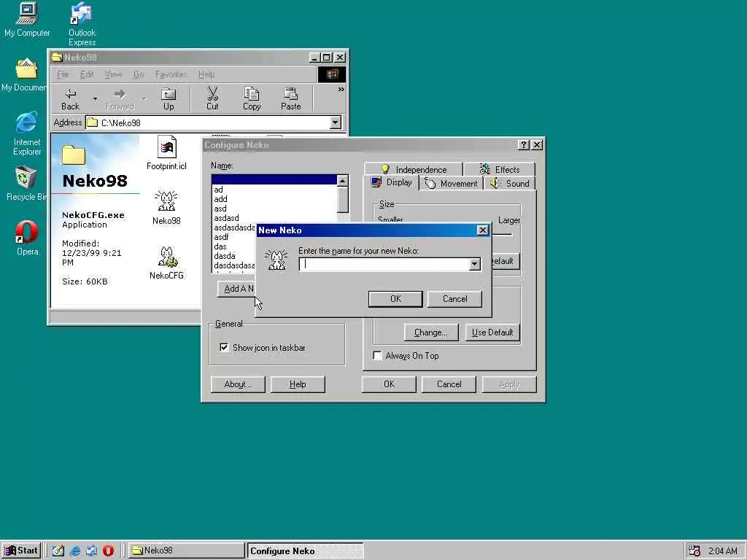Cancel the New Neko dialog
The width and height of the screenshot is (747, 560).
(454, 299)
